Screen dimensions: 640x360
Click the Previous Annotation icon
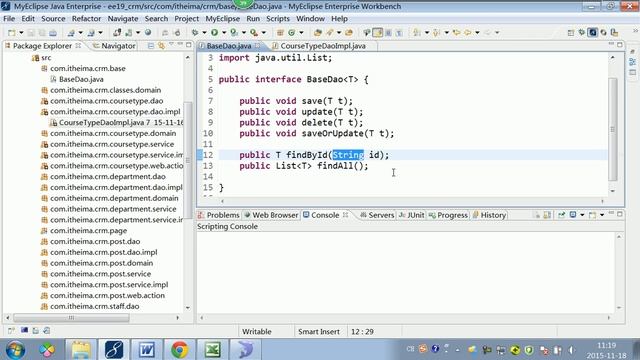coord(436,33)
